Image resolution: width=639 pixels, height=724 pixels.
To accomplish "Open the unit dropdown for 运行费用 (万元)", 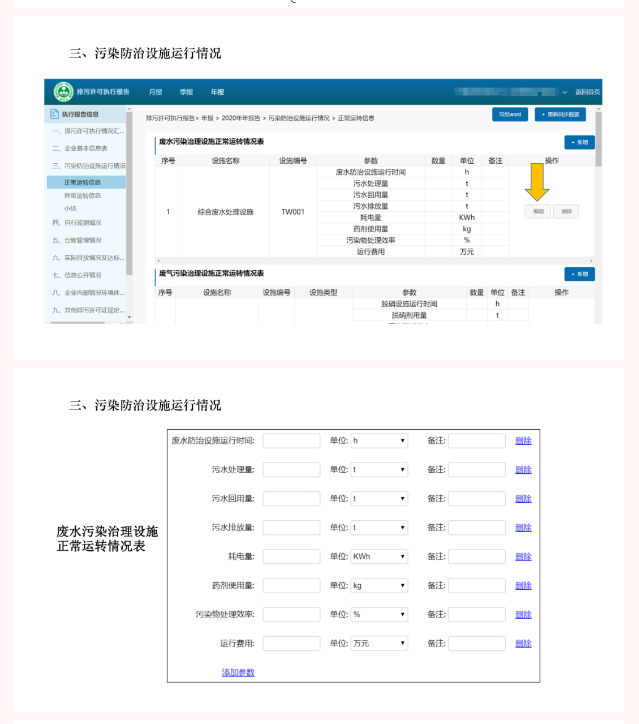I will [x=379, y=644].
